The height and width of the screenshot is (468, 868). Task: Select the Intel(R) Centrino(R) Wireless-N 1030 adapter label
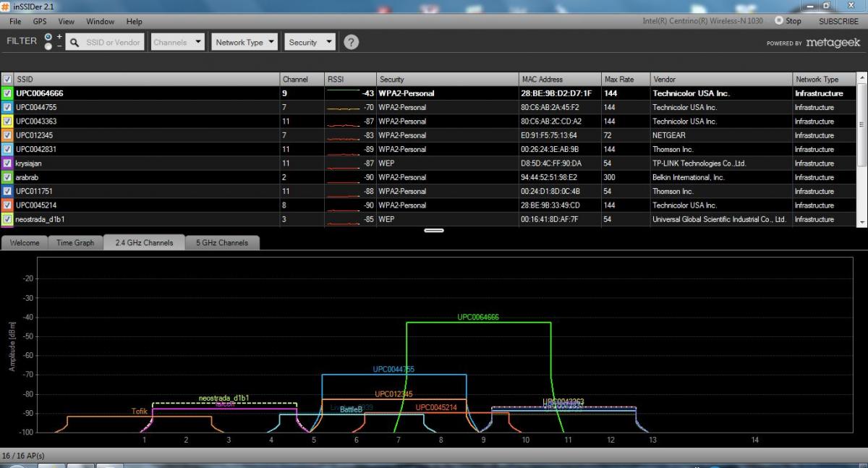point(702,21)
